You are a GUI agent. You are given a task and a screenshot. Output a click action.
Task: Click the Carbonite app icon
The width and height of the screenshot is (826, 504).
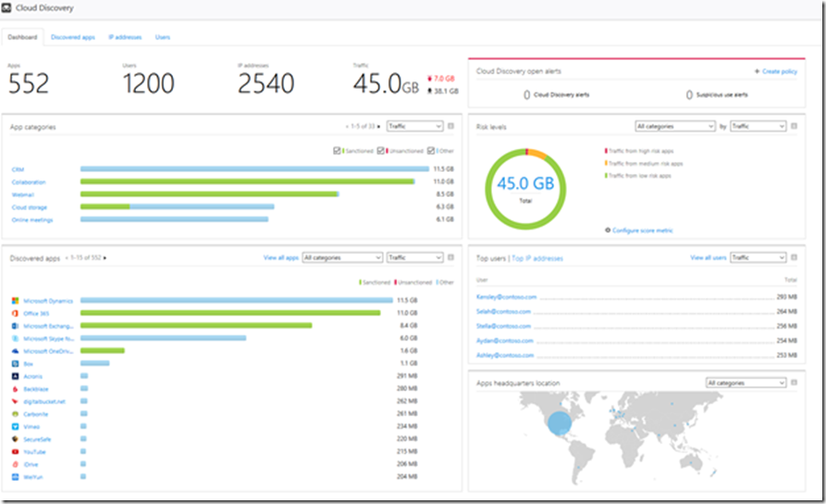click(16, 414)
